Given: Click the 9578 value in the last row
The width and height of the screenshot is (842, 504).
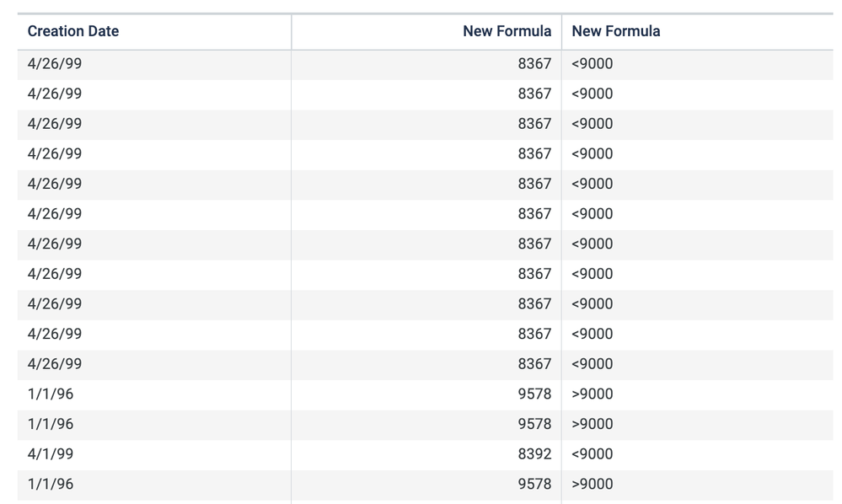Looking at the screenshot, I should pos(534,484).
